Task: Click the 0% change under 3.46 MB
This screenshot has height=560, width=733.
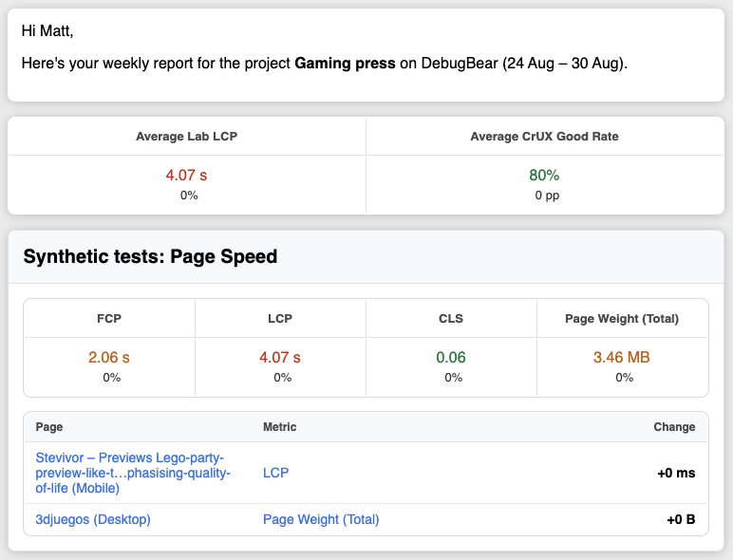Action: coord(624,377)
